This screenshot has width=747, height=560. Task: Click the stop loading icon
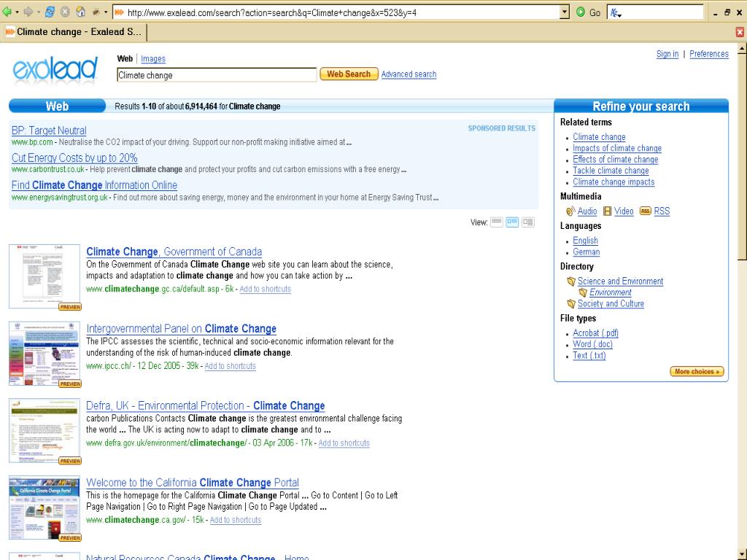65,12
